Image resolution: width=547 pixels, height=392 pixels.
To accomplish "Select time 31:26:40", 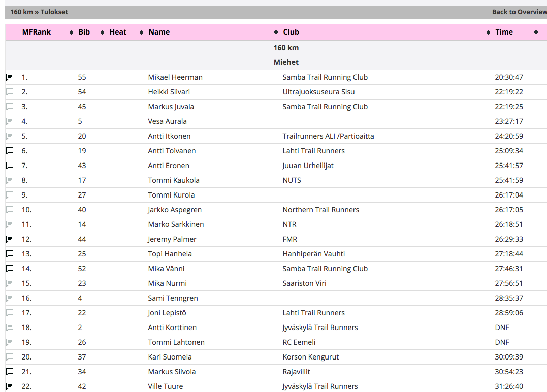I will tap(508, 386).
